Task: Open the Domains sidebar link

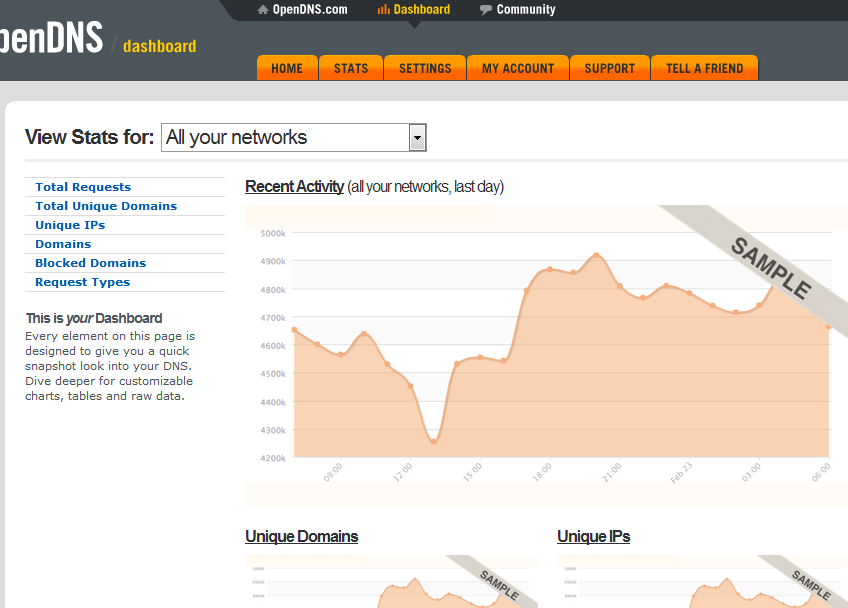Action: tap(63, 244)
